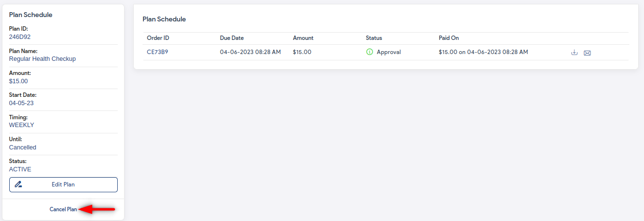Viewport: 644px width, 221px height.
Task: Click plan name Regular Health Checkup
Action: tap(42, 59)
